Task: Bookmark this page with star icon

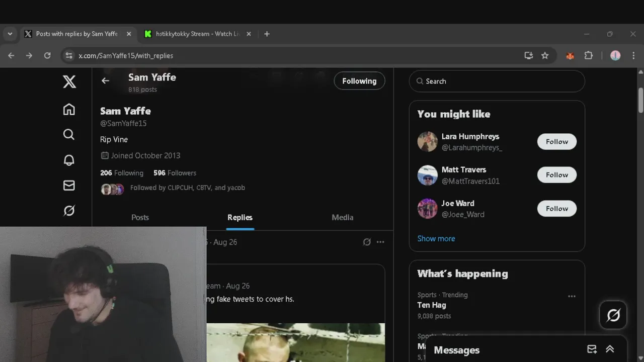Action: click(545, 56)
